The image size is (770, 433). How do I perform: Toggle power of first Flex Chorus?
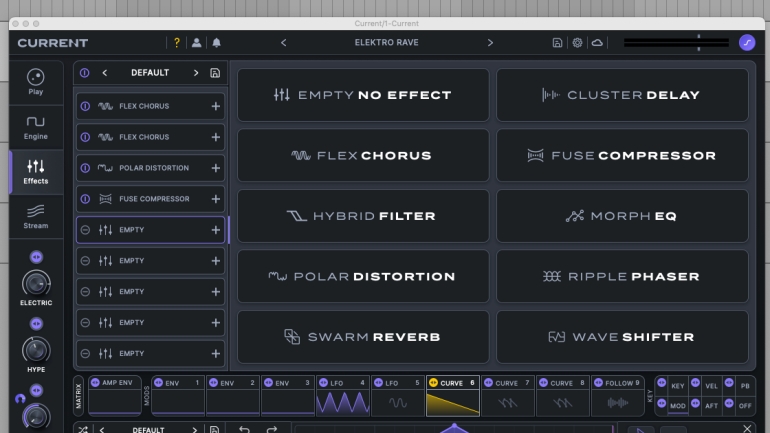click(x=85, y=106)
